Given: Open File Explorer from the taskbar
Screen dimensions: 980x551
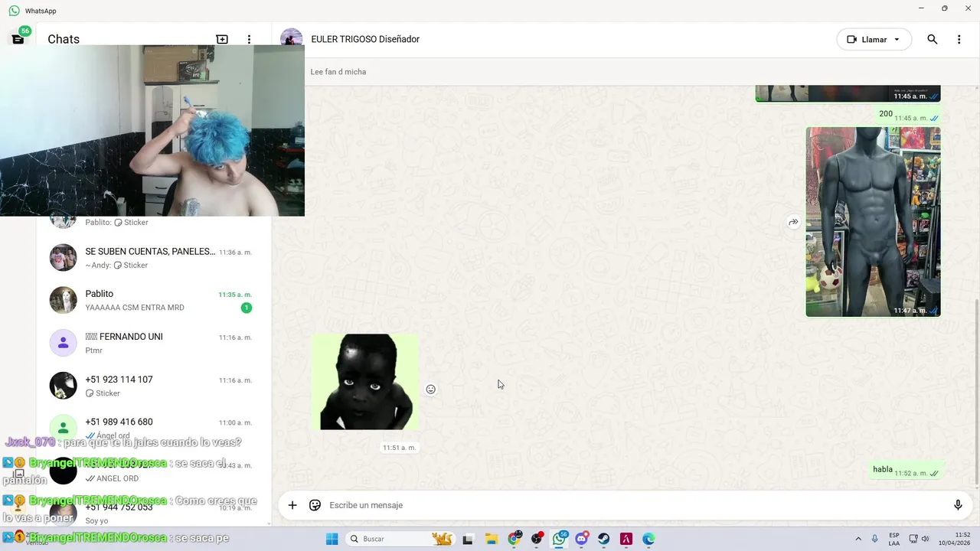Looking at the screenshot, I should pos(491,539).
